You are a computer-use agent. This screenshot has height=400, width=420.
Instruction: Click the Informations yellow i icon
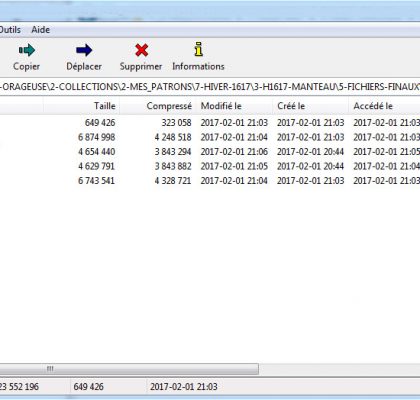(x=199, y=49)
